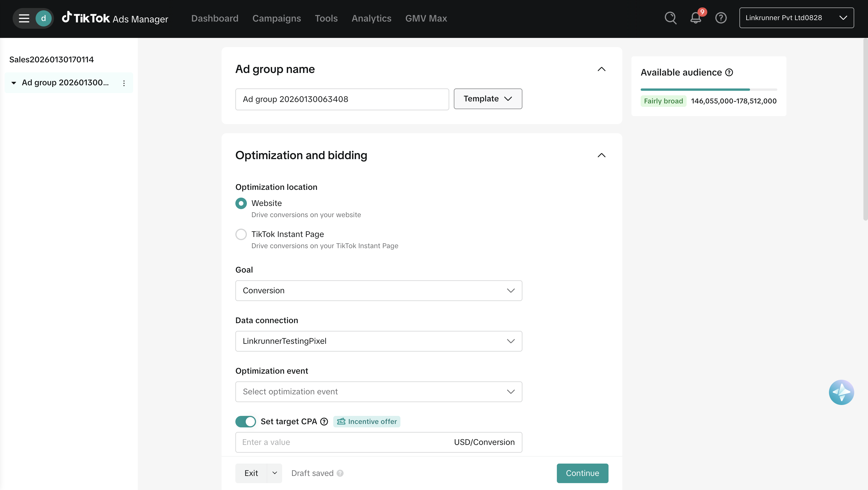Click the Set target CPA help icon
This screenshot has width=868, height=490.
coord(324,422)
